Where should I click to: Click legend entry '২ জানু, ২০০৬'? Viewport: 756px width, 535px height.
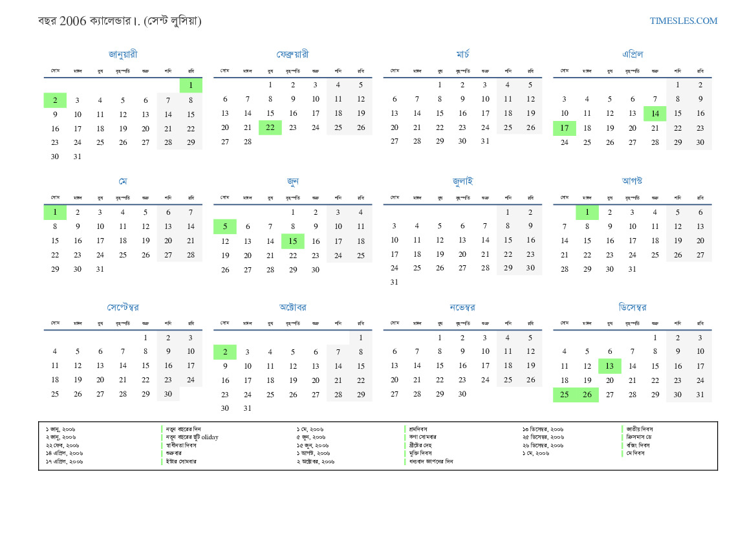point(61,437)
